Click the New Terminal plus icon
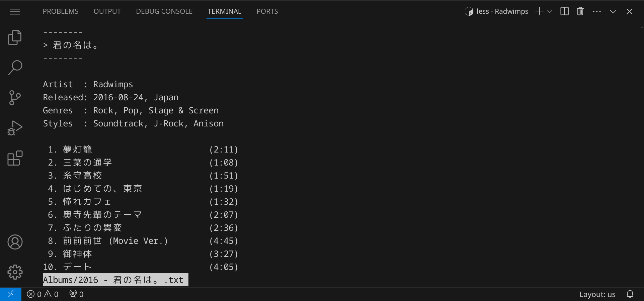 click(539, 11)
